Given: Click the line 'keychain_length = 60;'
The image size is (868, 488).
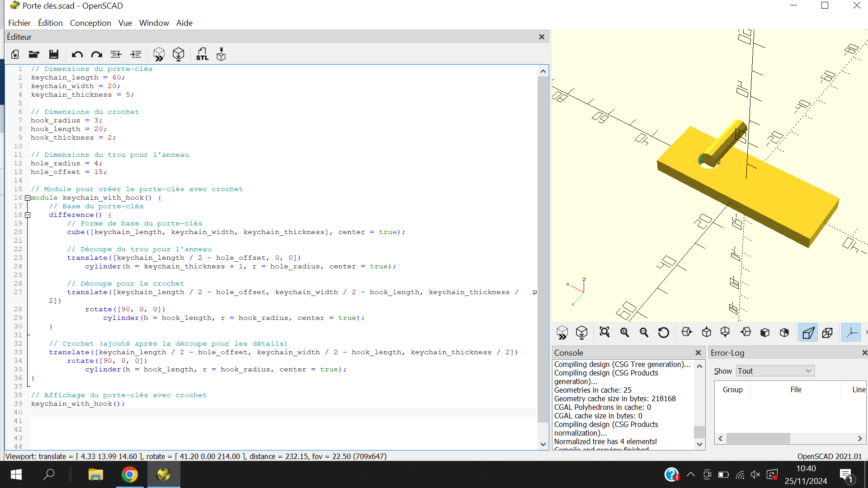Looking at the screenshot, I should [78, 78].
